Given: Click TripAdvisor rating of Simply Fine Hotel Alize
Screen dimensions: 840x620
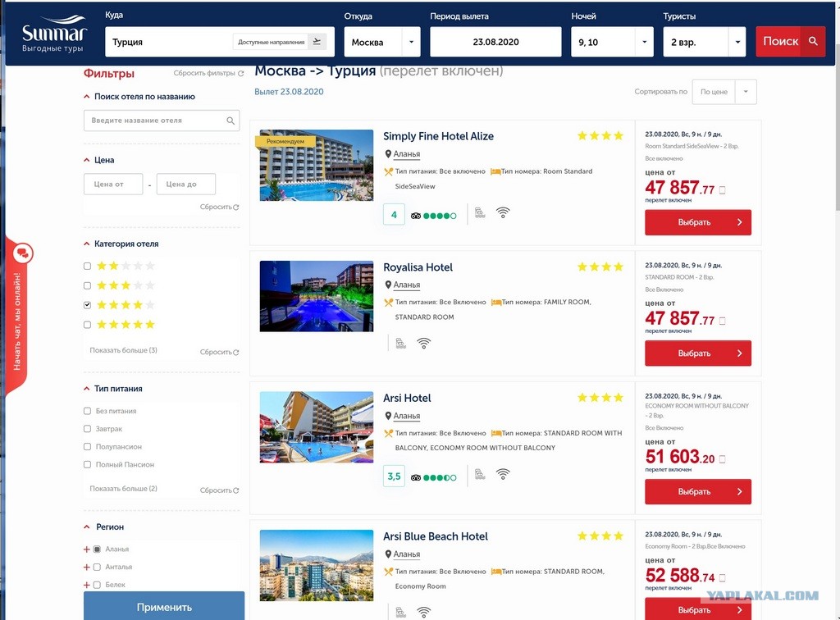Looking at the screenshot, I should click(433, 216).
